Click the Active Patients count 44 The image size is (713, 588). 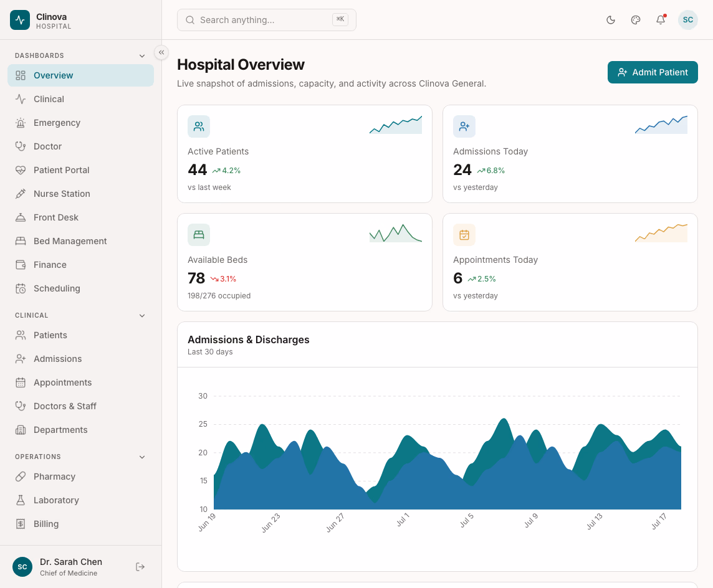pos(198,170)
